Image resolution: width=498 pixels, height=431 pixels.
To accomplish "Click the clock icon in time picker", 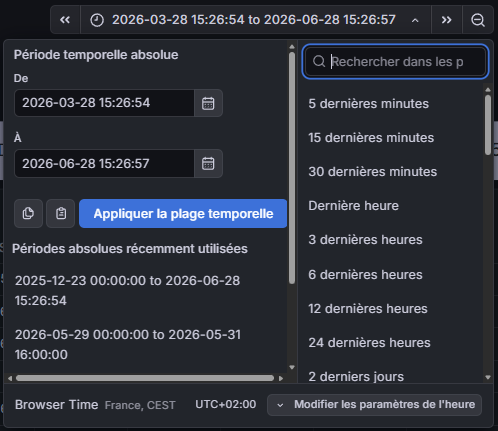I will click(97, 20).
